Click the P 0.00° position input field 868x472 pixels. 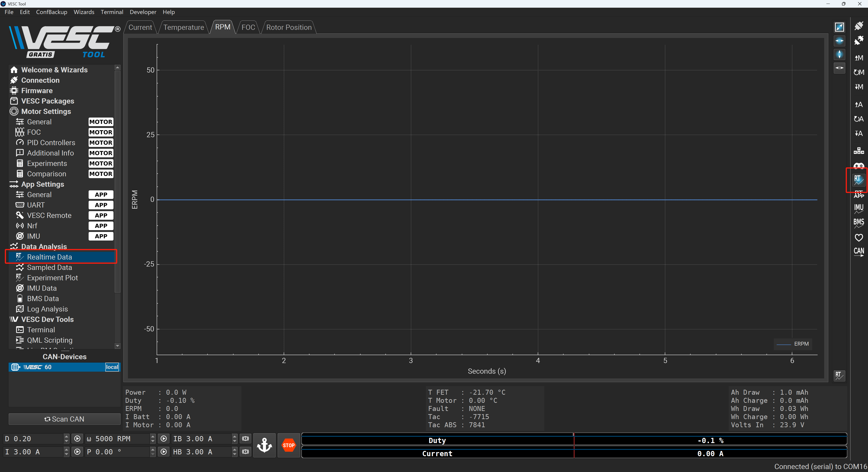click(x=117, y=452)
